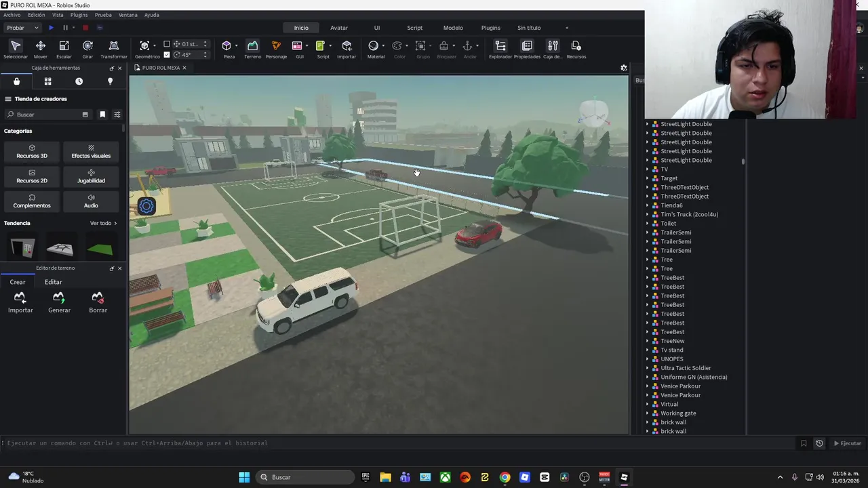Switch to the Script ribbon tab
The height and width of the screenshot is (488, 868).
pyautogui.click(x=414, y=28)
